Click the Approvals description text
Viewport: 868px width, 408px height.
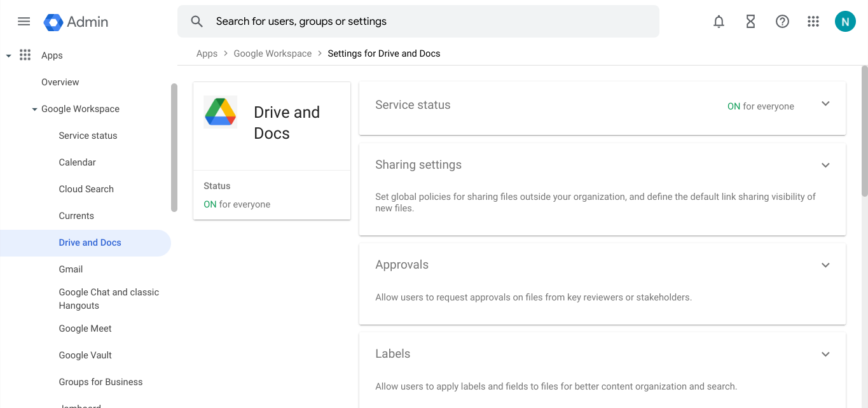coord(534,297)
